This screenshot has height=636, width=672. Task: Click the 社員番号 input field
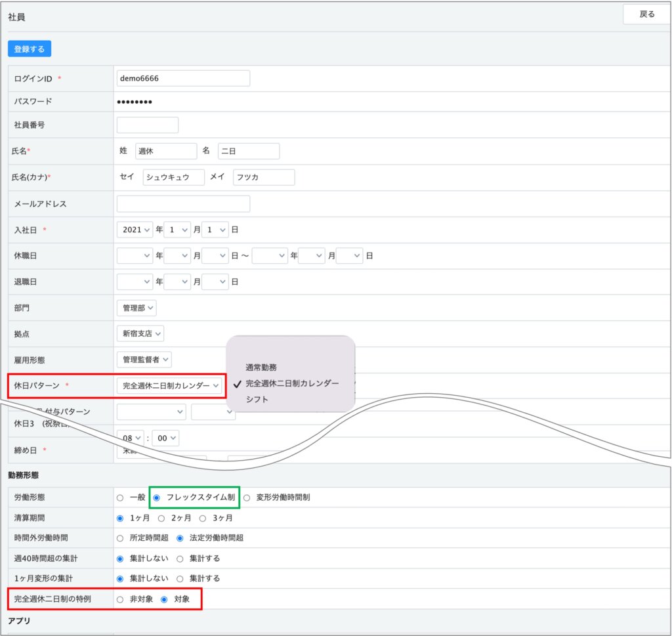pyautogui.click(x=147, y=125)
